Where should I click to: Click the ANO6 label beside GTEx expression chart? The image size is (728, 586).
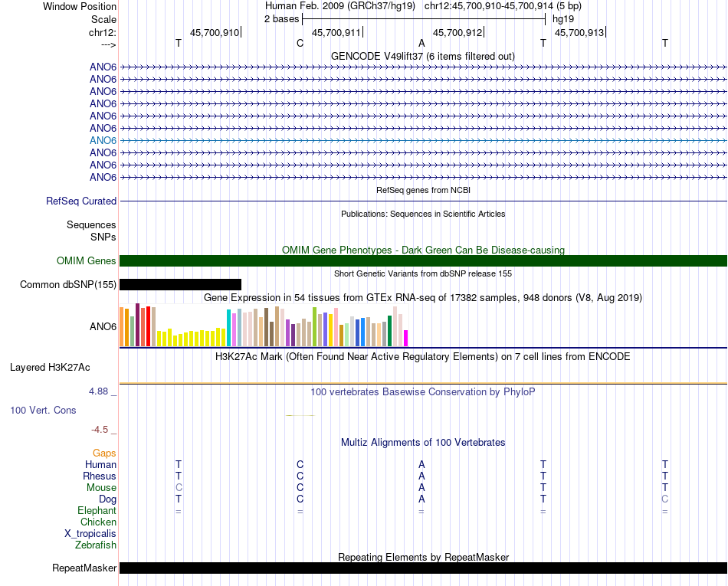(x=103, y=326)
